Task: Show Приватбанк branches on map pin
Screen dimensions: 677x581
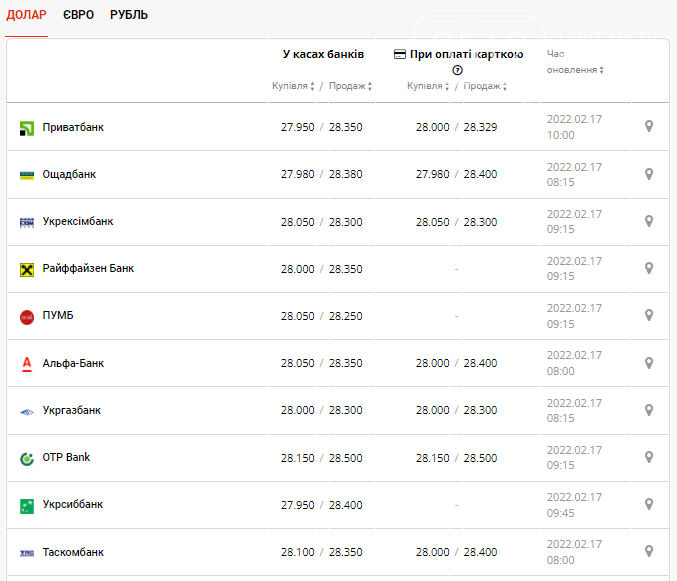Action: pos(649,126)
